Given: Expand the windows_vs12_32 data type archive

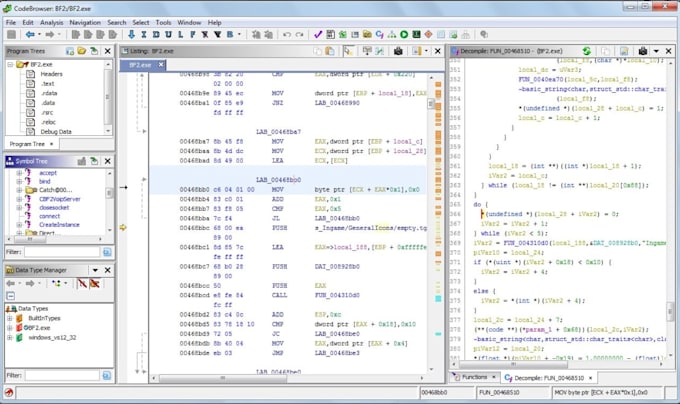Looking at the screenshot, I should click(x=10, y=337).
